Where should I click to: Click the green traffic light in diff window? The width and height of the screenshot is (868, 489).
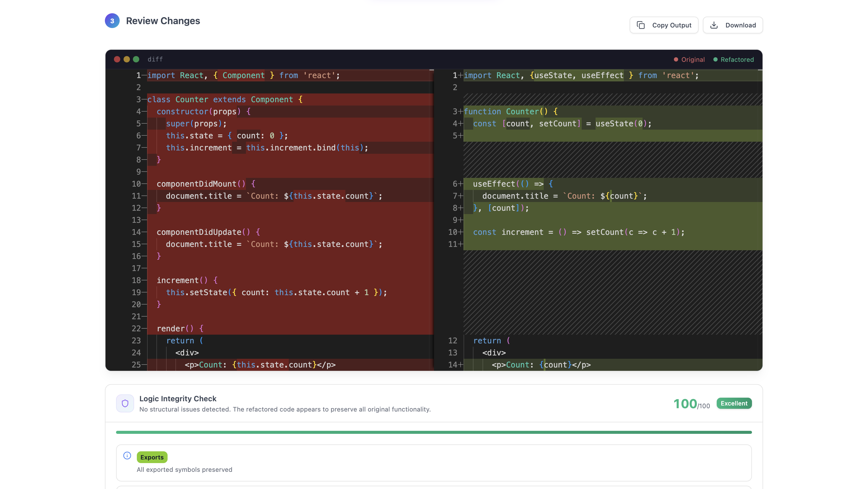click(x=136, y=59)
